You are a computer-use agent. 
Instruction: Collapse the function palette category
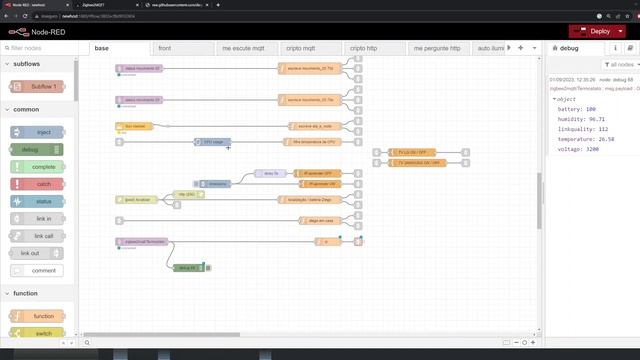pos(38,293)
